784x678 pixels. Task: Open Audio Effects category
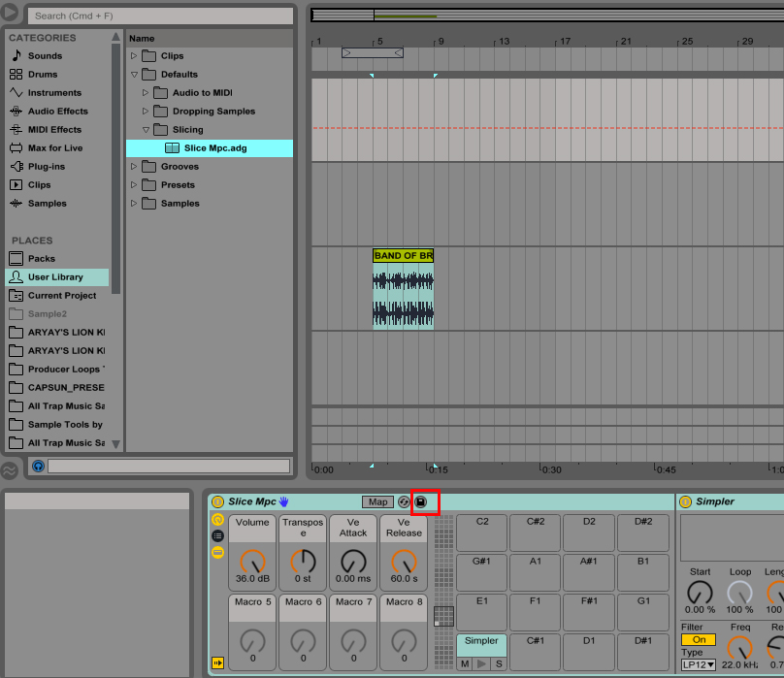pos(58,111)
